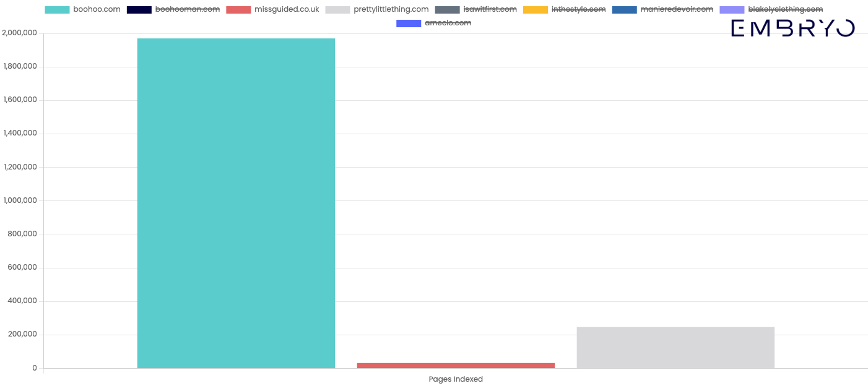Hide the missguided.co.uk series via legend text

[287, 9]
